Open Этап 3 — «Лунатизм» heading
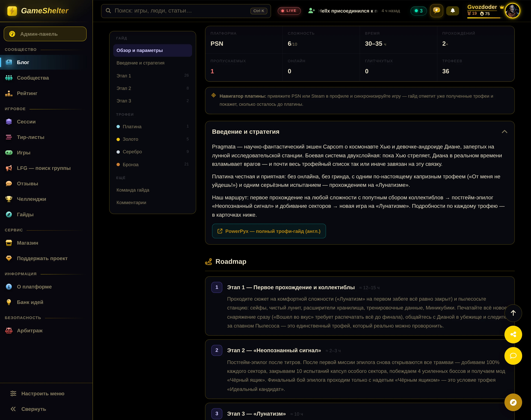Image resolution: width=531 pixels, height=420 pixels. coord(256,414)
